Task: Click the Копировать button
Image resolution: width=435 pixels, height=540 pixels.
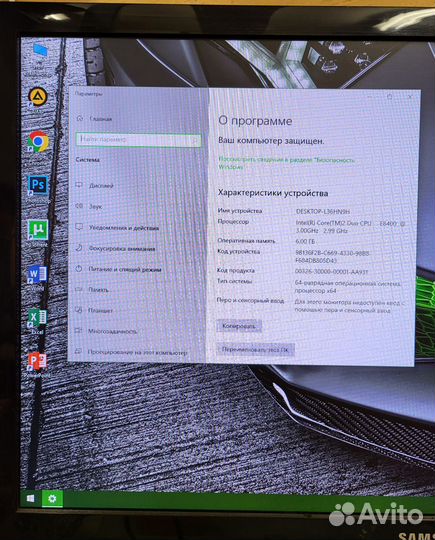Action: (x=239, y=326)
